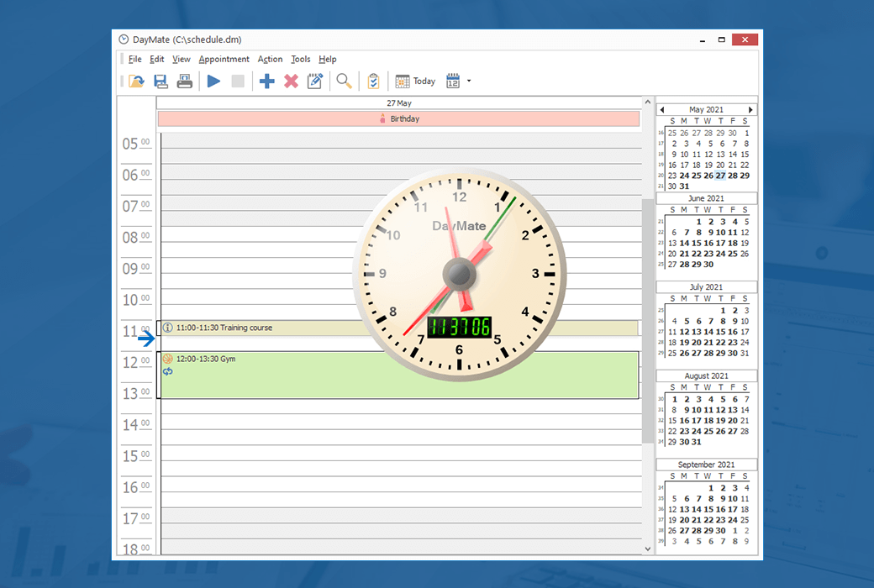Click the 17:00 time label

click(x=136, y=519)
